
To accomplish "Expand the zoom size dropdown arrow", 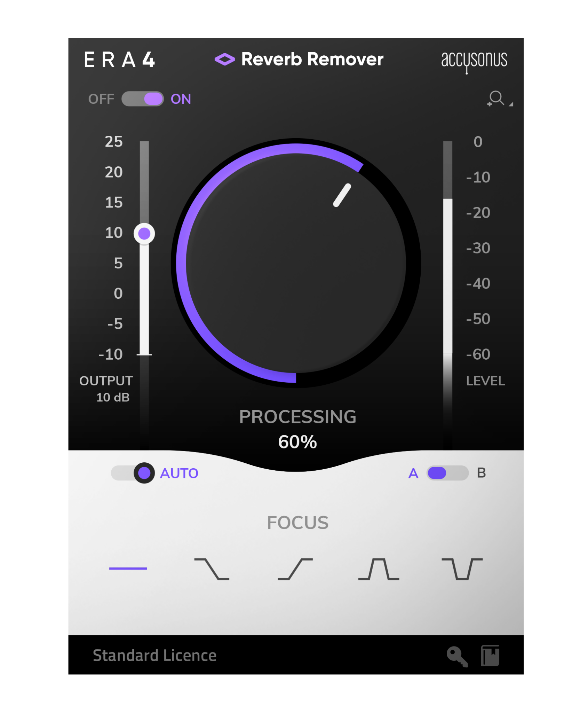I will [511, 104].
